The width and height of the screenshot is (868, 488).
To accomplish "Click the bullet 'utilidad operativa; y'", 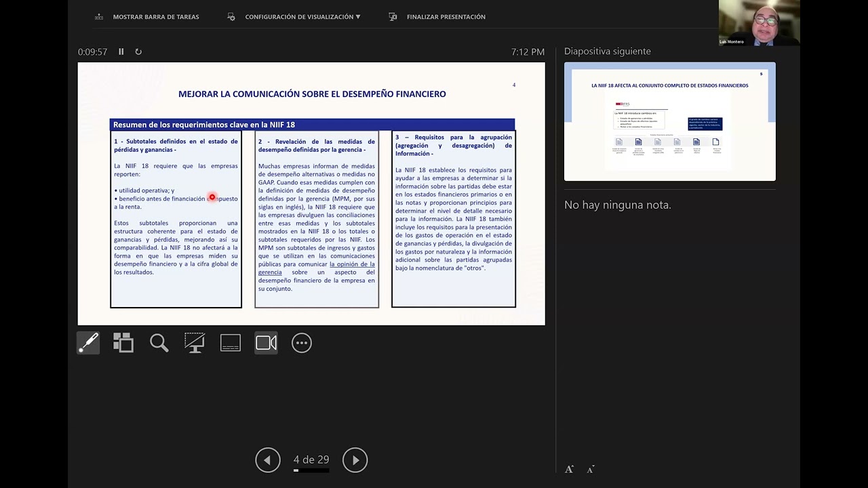I will 144,190.
